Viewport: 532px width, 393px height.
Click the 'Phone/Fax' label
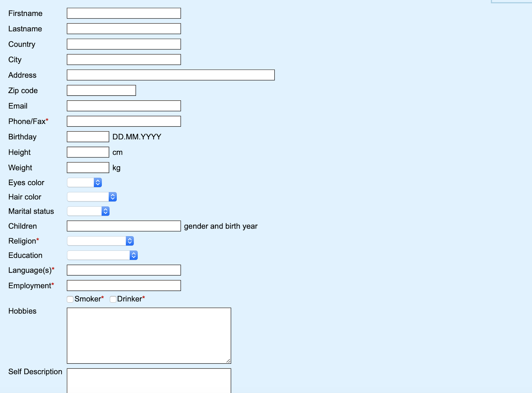tap(27, 121)
